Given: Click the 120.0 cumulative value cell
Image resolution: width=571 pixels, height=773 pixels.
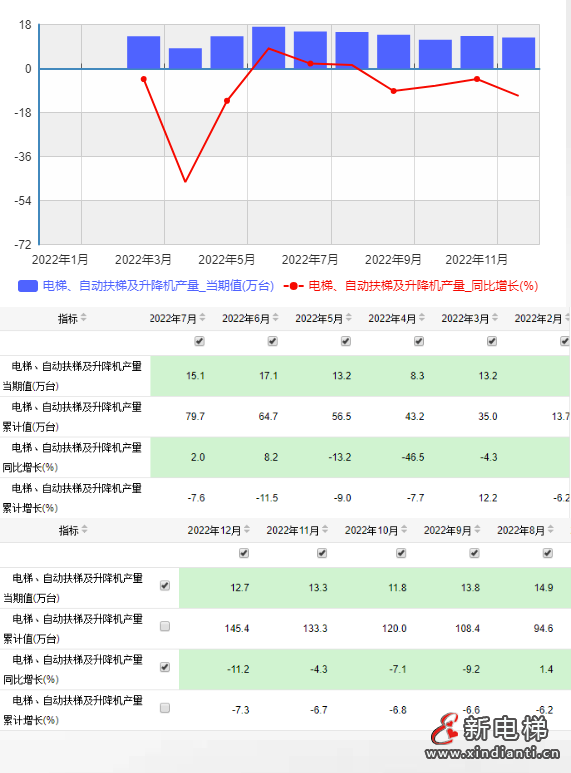Looking at the screenshot, I should coord(394,629).
